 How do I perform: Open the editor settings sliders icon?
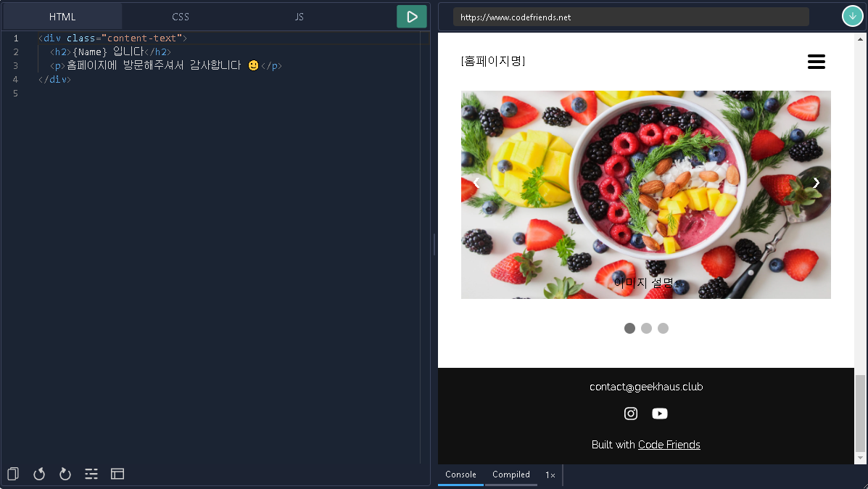tap(91, 474)
